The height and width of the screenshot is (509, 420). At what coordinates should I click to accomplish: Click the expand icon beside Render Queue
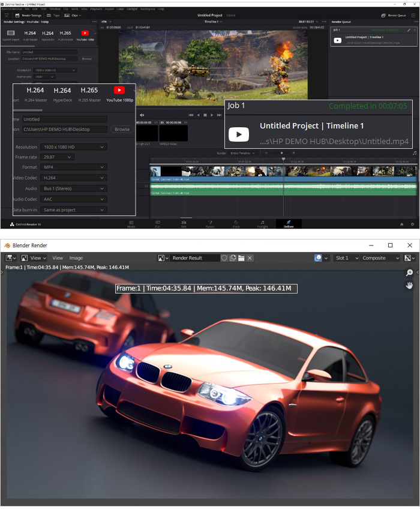point(413,15)
